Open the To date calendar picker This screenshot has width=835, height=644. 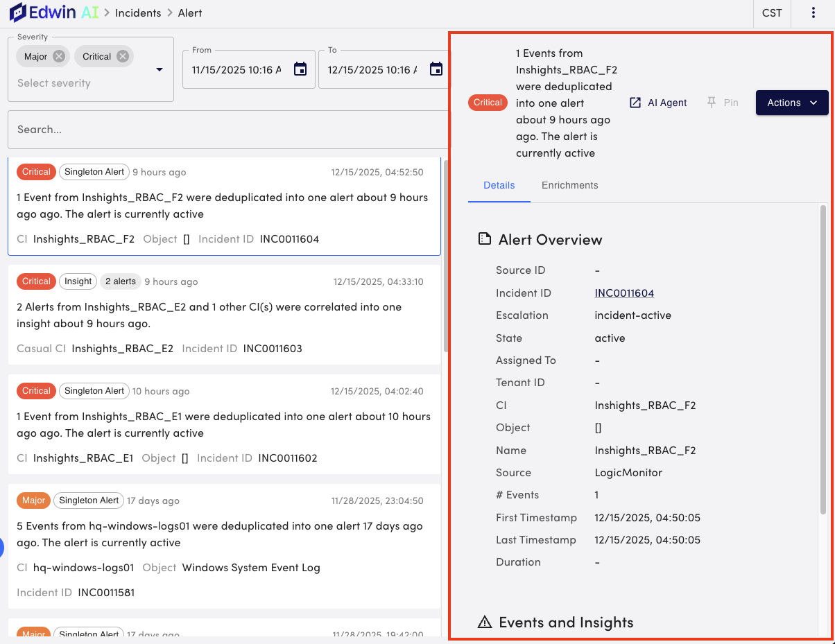(x=436, y=69)
